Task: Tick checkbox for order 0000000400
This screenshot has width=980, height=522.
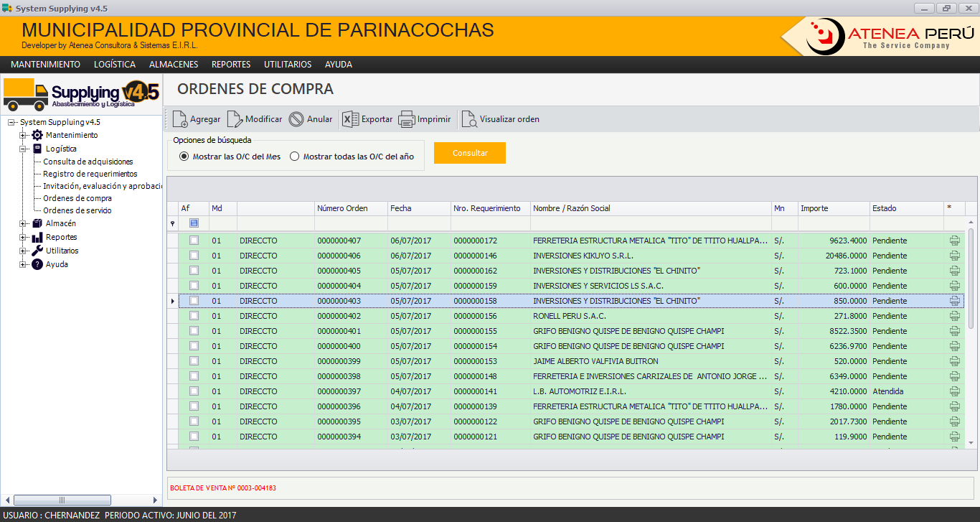Action: click(x=194, y=346)
